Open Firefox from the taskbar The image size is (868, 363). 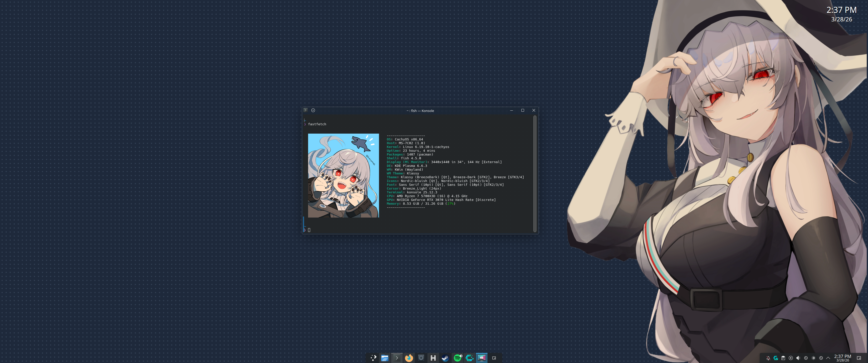409,358
